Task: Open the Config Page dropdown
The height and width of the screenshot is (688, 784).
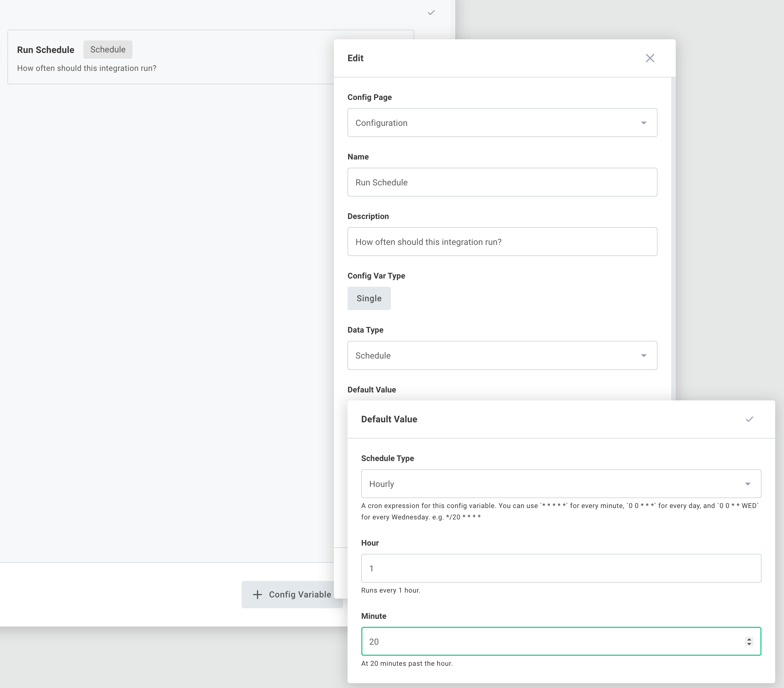Action: tap(502, 123)
